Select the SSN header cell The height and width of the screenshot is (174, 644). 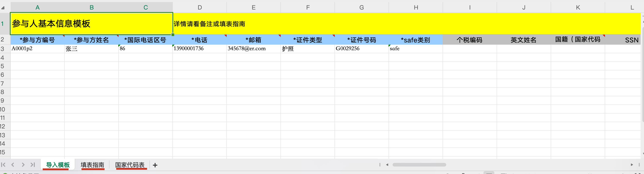(x=623, y=40)
